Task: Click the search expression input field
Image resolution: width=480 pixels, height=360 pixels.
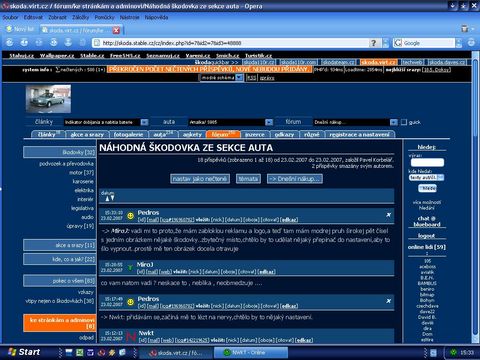Action: [x=427, y=162]
